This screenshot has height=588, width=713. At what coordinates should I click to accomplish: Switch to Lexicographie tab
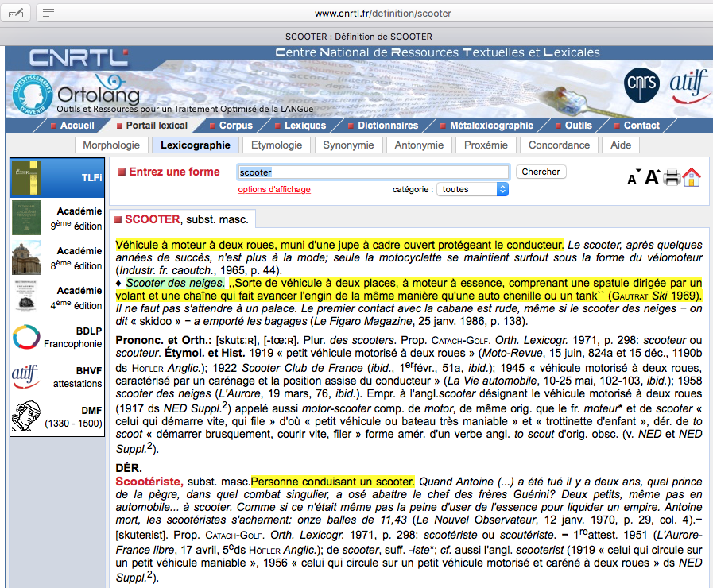pos(195,145)
